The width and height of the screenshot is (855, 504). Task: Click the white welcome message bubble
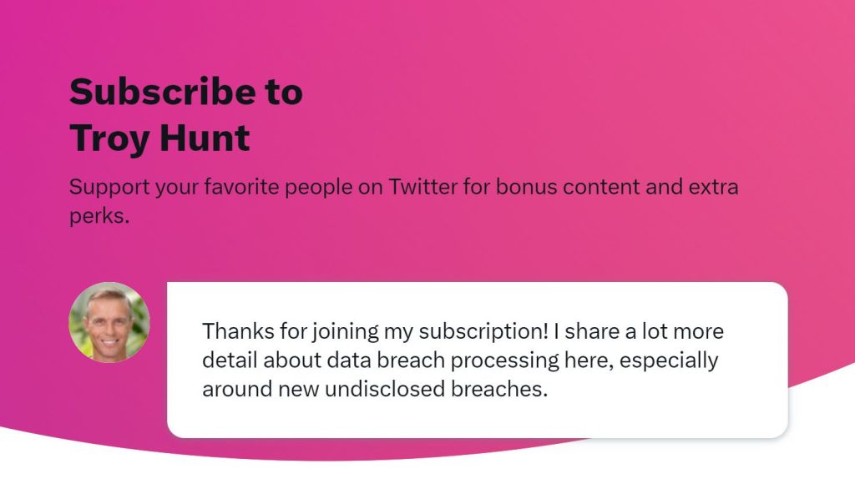[x=477, y=360]
